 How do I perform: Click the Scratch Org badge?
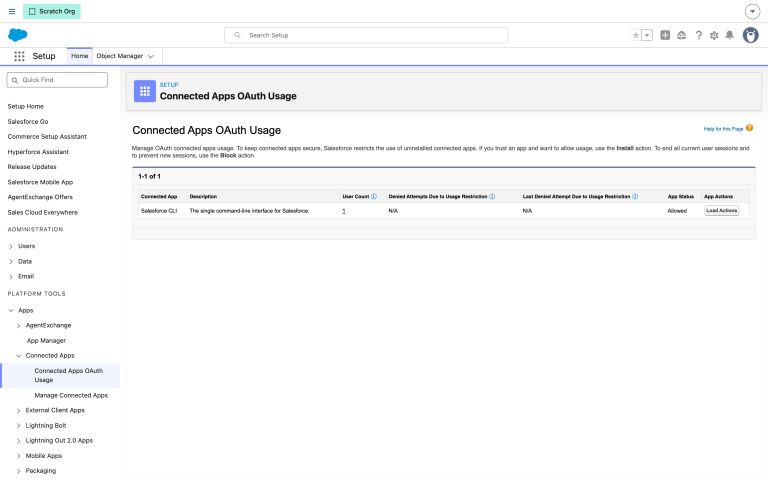pos(52,11)
